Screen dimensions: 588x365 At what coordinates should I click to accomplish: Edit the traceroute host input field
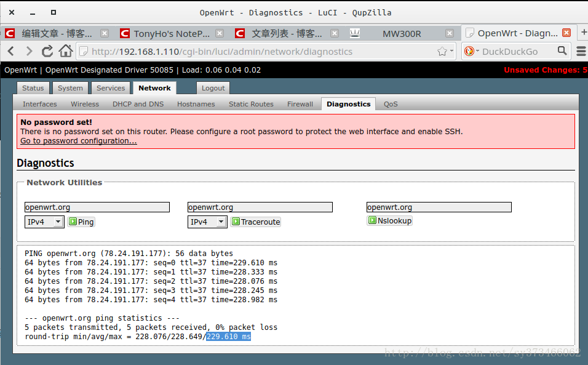(x=260, y=207)
